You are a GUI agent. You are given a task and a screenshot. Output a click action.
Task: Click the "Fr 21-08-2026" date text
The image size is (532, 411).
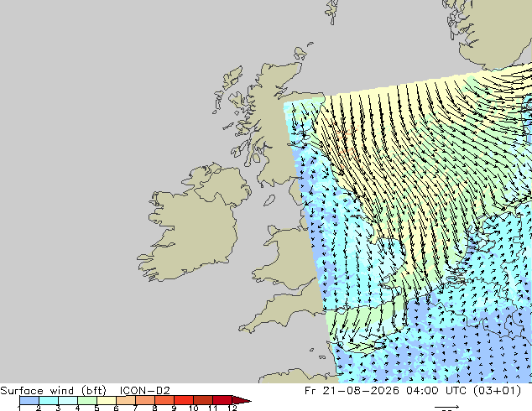(352, 390)
